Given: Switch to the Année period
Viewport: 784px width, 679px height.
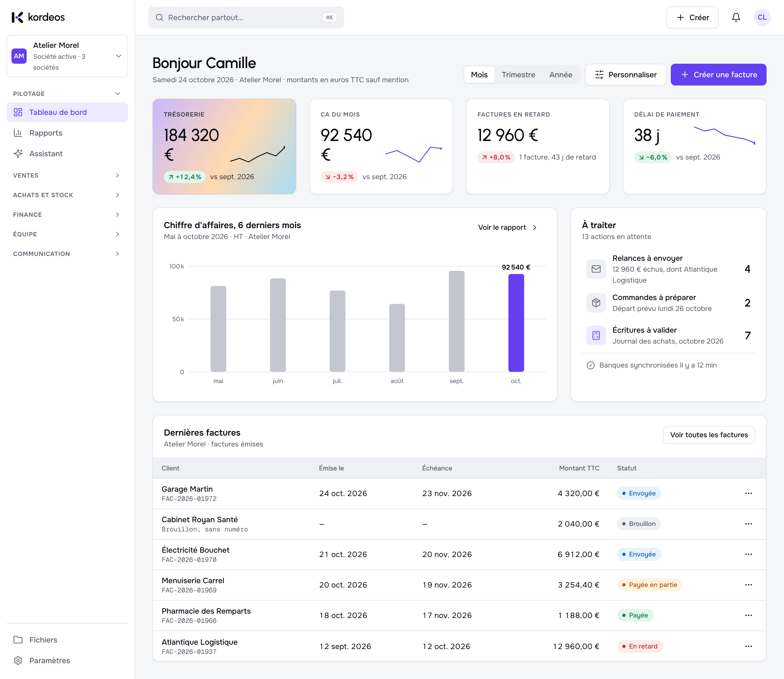Looking at the screenshot, I should point(561,75).
